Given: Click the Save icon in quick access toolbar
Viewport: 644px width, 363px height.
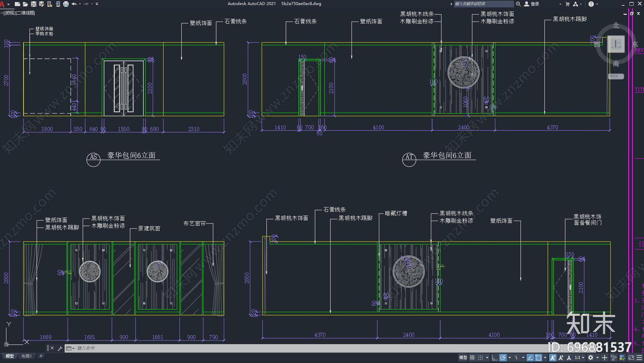Looking at the screenshot, I should click(33, 4).
